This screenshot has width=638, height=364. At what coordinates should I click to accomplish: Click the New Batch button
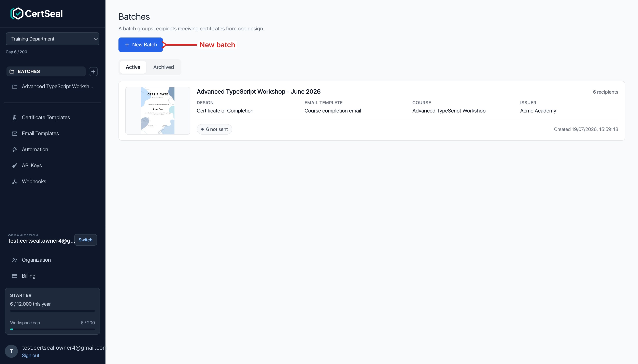point(141,45)
